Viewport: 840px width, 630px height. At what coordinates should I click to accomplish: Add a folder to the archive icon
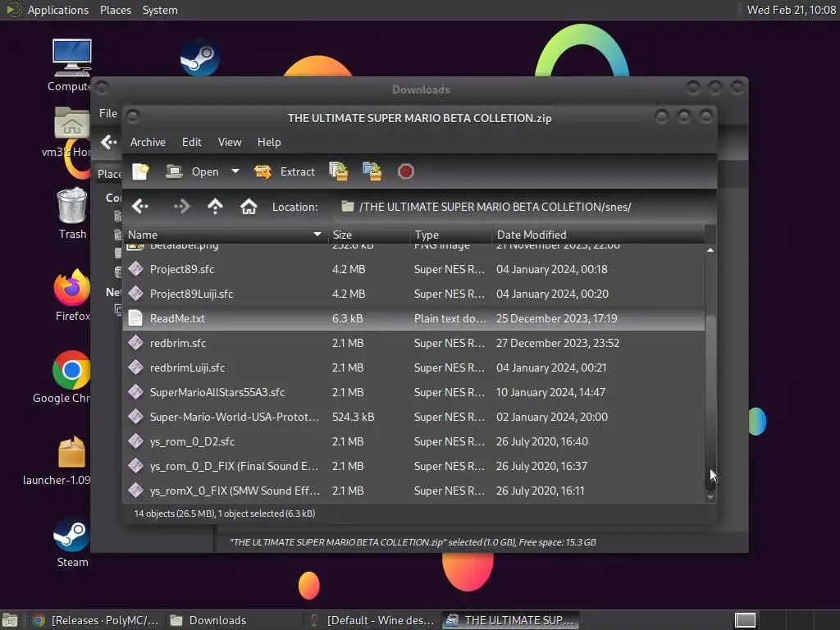[372, 171]
